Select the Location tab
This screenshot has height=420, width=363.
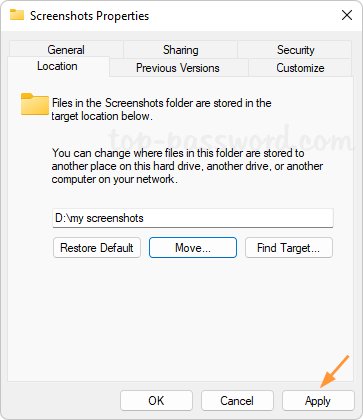pos(57,66)
